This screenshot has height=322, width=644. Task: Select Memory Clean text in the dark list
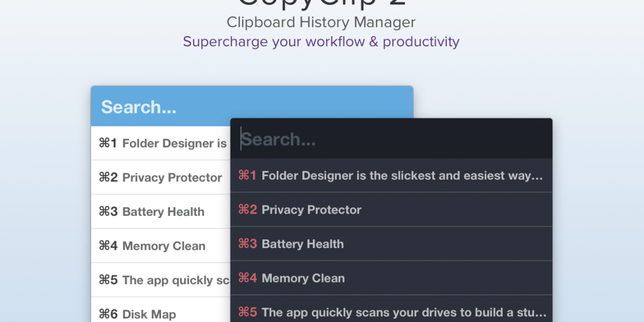[303, 278]
